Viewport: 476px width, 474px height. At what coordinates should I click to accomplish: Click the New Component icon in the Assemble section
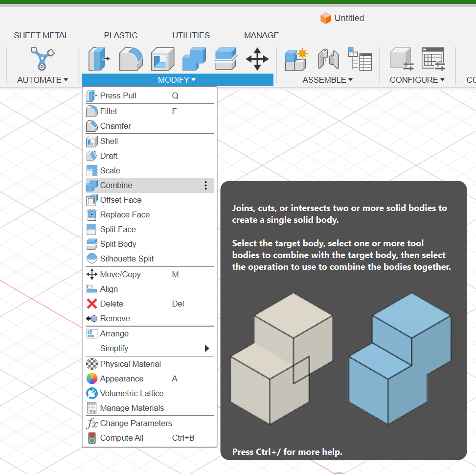(x=295, y=59)
